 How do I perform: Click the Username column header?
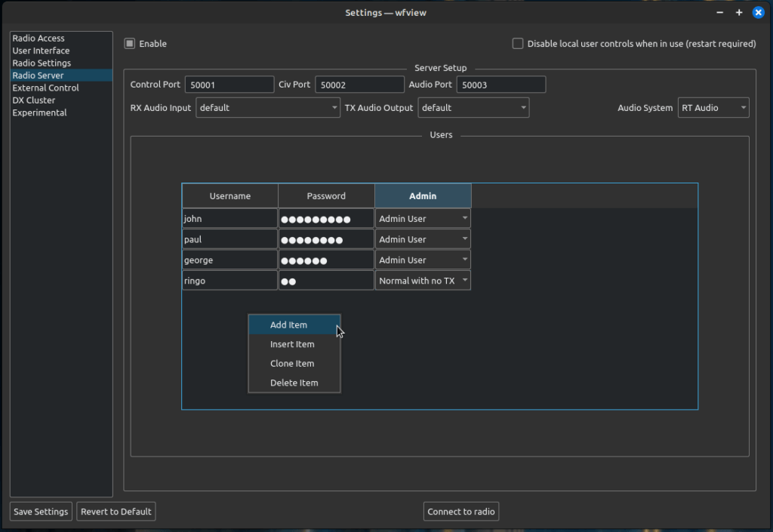tap(229, 195)
